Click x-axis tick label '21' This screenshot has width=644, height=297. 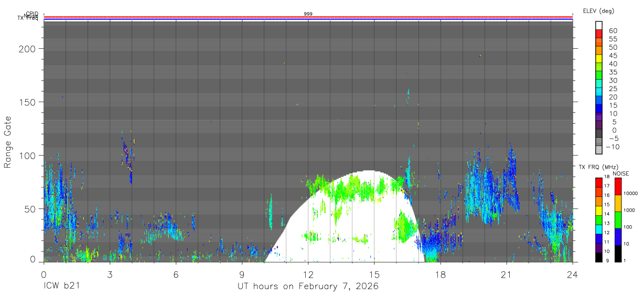(x=507, y=274)
